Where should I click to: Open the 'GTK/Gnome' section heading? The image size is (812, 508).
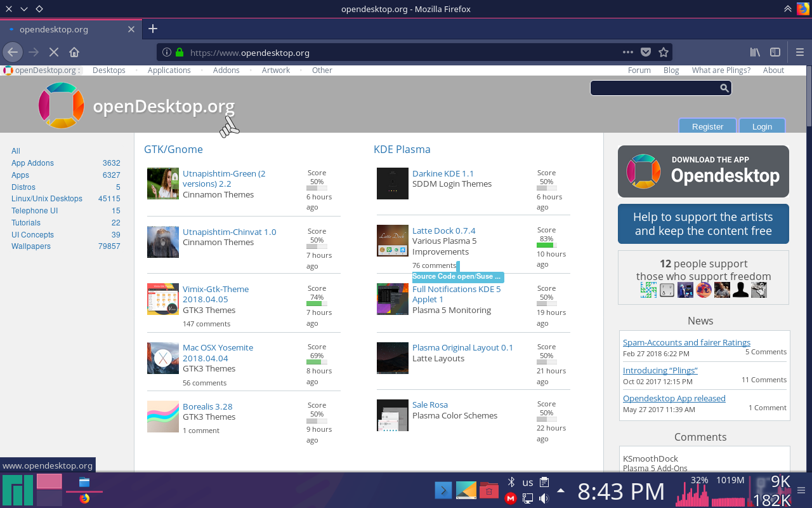click(x=173, y=149)
